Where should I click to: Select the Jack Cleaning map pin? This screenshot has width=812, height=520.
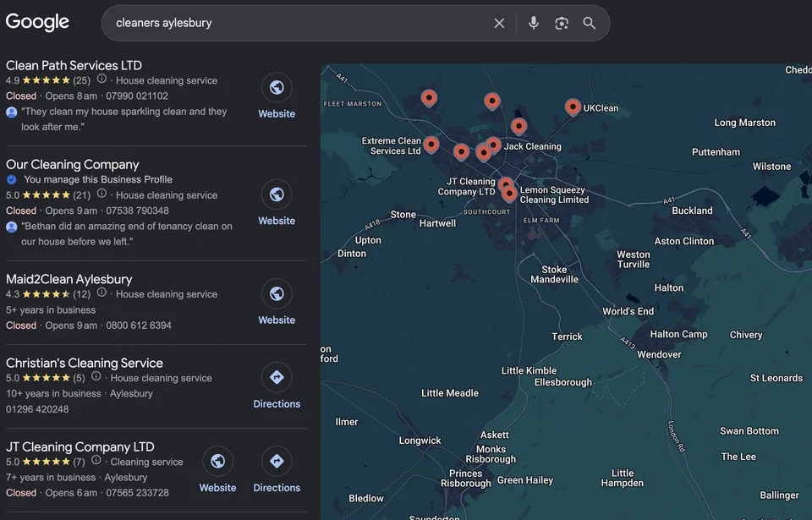point(493,145)
